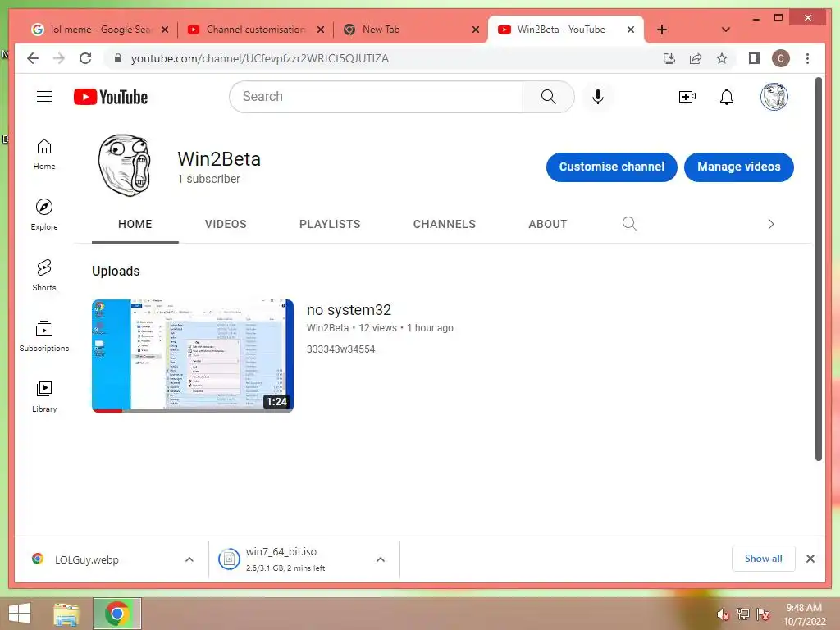This screenshot has width=840, height=630.
Task: Expand options for win7_64_bit.iso download
Action: pyautogui.click(x=381, y=559)
